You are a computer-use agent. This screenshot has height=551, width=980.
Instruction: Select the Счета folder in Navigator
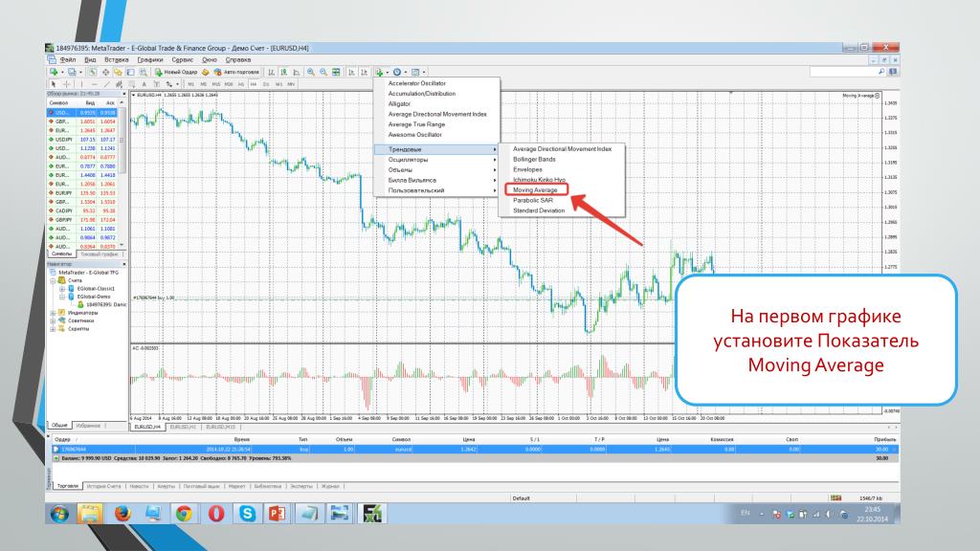(x=75, y=280)
